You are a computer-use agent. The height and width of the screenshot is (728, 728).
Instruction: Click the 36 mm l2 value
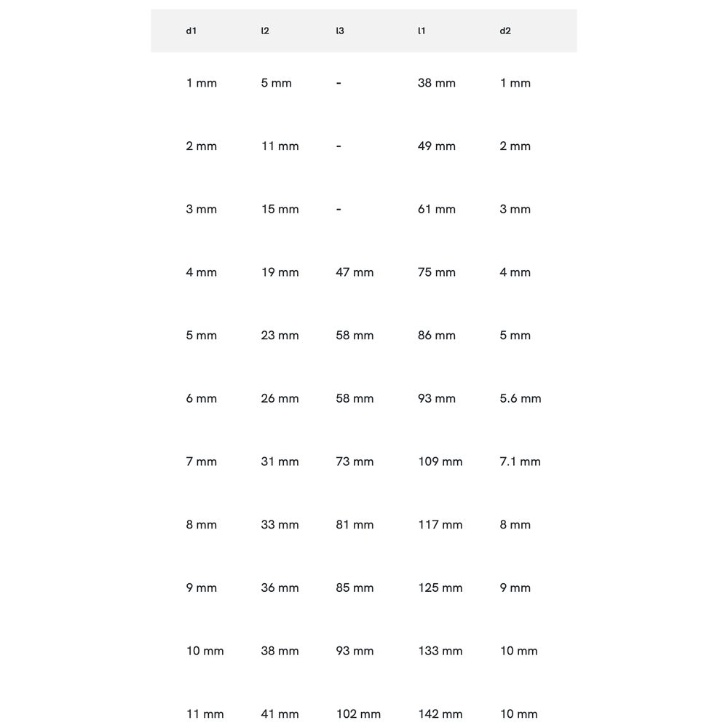click(x=280, y=588)
